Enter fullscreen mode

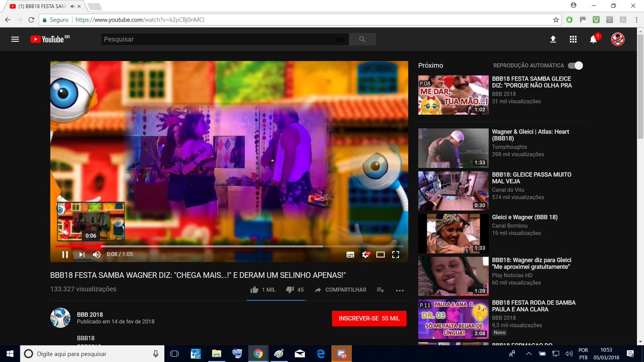tap(396, 255)
